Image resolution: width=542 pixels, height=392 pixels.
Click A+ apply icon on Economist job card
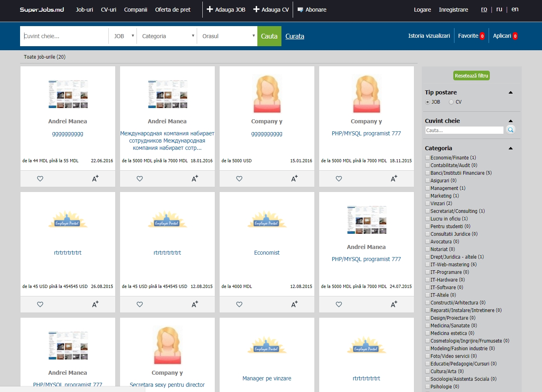(294, 304)
